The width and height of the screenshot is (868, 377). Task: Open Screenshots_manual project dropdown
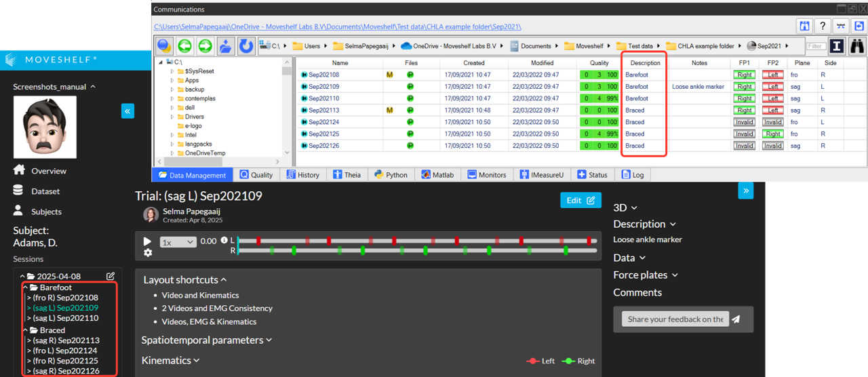click(54, 87)
